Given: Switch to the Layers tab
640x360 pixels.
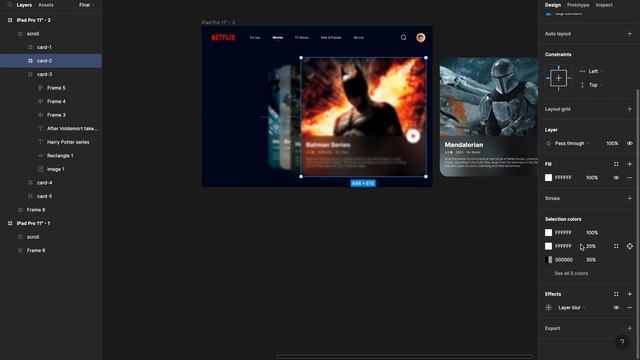Looking at the screenshot, I should (24, 5).
